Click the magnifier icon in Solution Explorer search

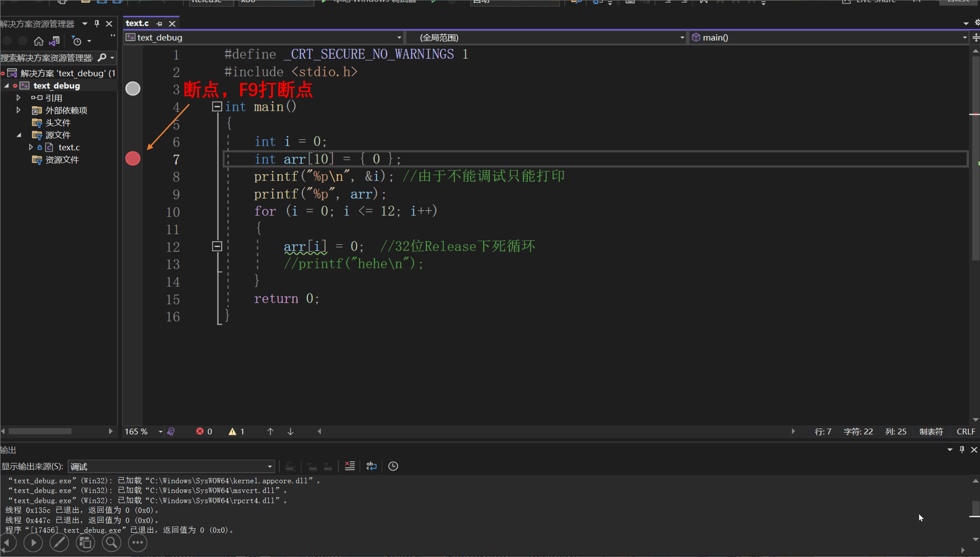(x=102, y=57)
